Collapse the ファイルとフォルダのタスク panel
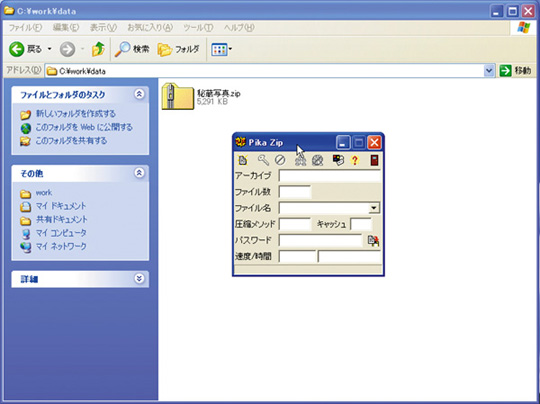Screen dimensions: 540x404 (139, 94)
